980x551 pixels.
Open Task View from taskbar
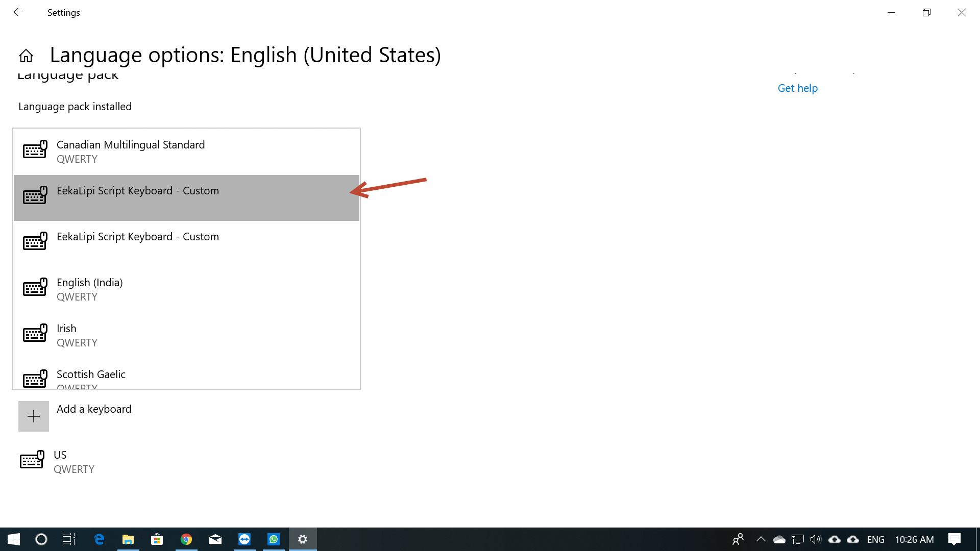point(69,539)
